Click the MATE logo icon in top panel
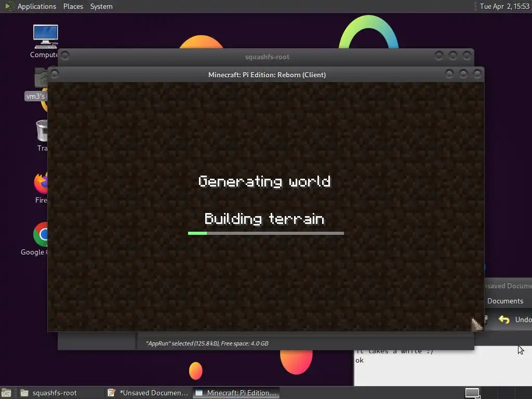Viewport: 532px width, 399px height. pyautogui.click(x=10, y=6)
